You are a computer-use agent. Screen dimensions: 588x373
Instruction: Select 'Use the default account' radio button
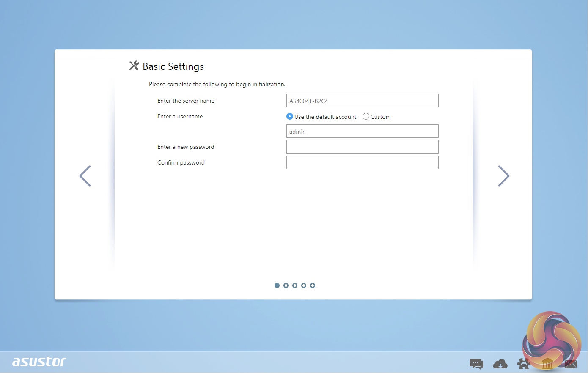(290, 116)
